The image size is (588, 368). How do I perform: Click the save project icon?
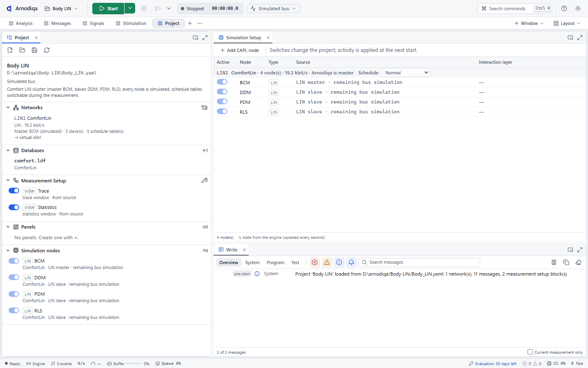coord(35,50)
